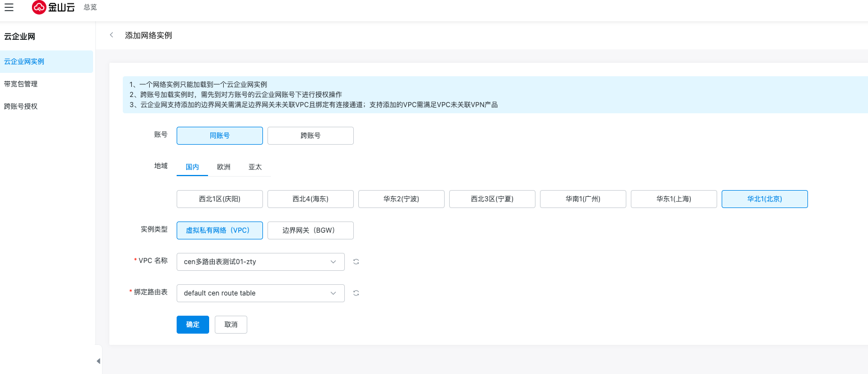Collapse the left sidebar with triangle icon
Screen dimensions: 868x374
tap(99, 361)
